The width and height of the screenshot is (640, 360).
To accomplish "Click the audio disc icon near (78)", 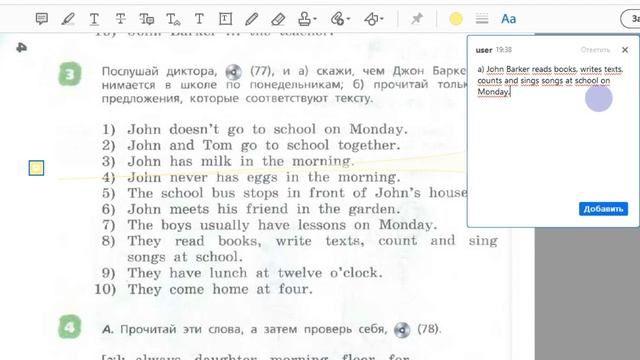I will click(x=402, y=330).
